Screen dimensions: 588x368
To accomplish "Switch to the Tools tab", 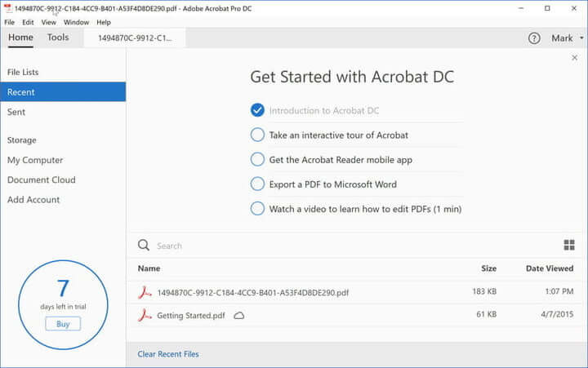I will click(x=58, y=38).
